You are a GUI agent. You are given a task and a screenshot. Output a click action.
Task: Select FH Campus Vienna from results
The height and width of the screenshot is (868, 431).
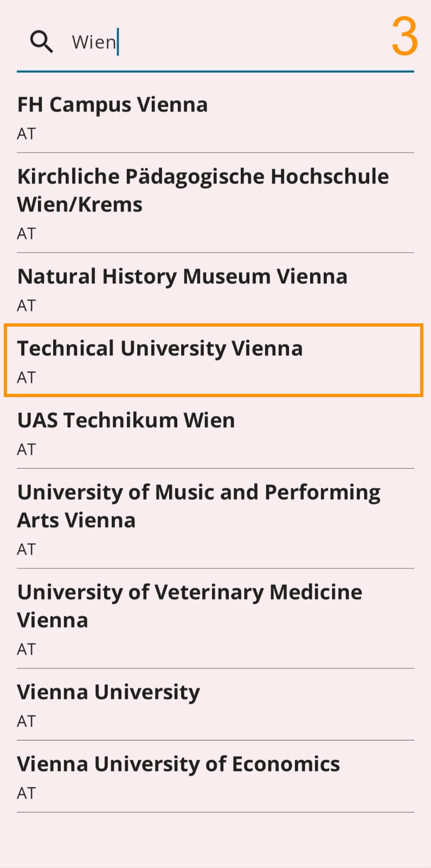coord(215,117)
